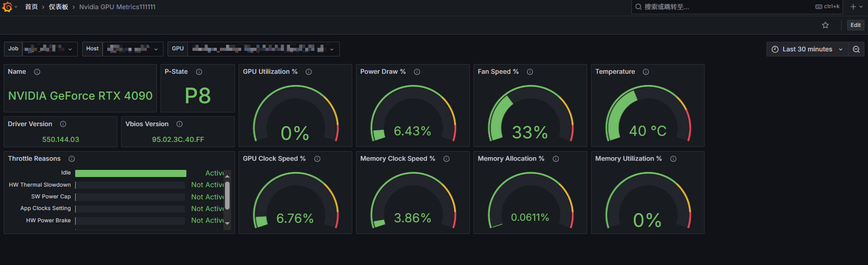Go to 仪表板 breadcrumb

tap(58, 7)
